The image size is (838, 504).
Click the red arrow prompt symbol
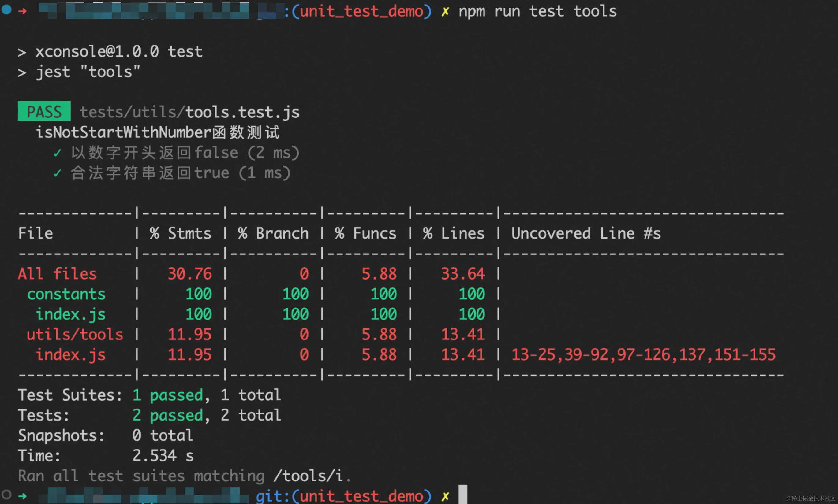click(22, 11)
